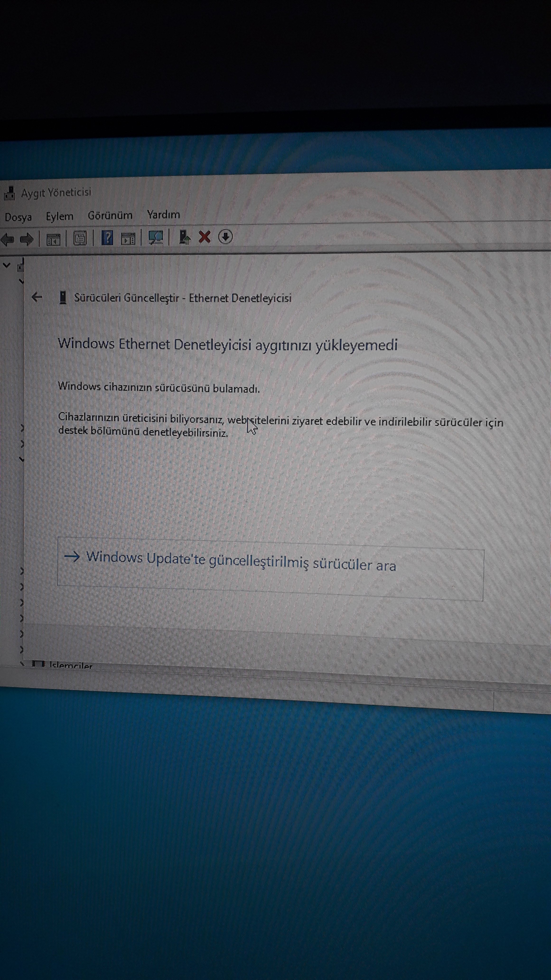
Task: Toggle the Show/Hide Console Tree icon
Action: [53, 240]
